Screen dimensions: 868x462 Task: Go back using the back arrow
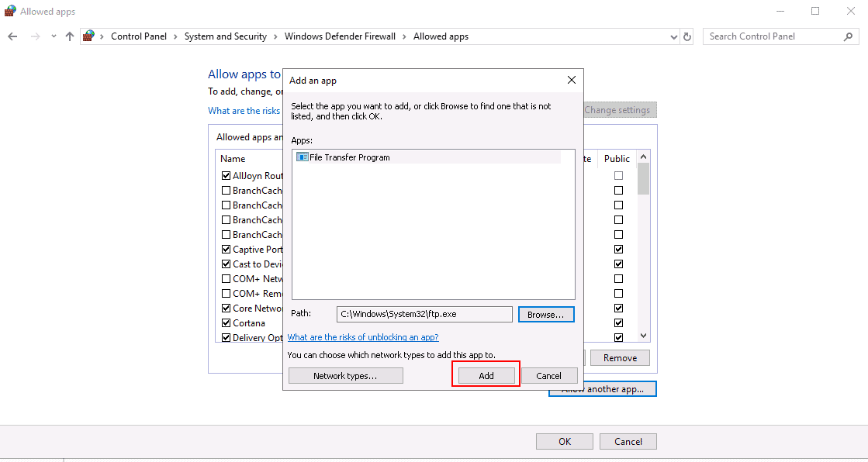(x=12, y=36)
